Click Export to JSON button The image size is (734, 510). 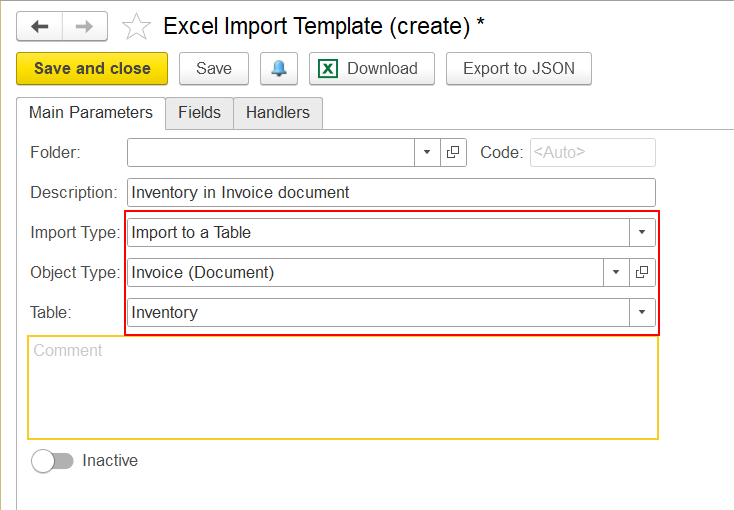[519, 68]
